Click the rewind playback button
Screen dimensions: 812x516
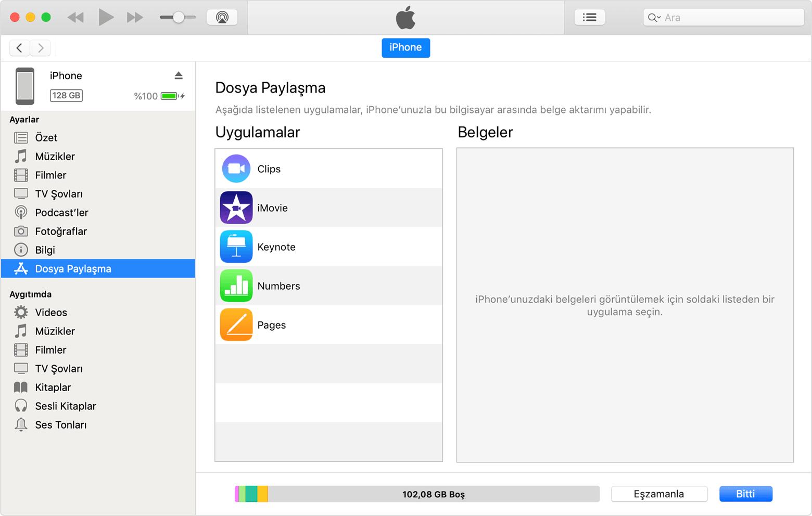point(75,18)
